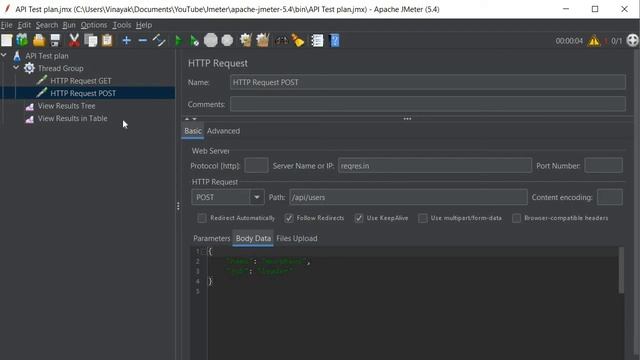The image size is (640, 360).
Task: Click the Body Data editor vertical scrollbar
Action: pos(621,270)
